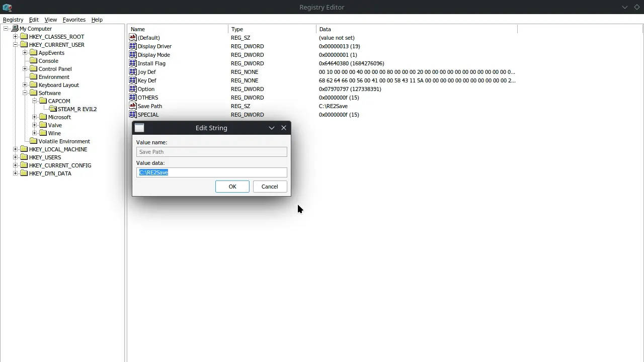The image size is (644, 362).
Task: Click the Edit String dialog title icon
Action: pyautogui.click(x=139, y=128)
